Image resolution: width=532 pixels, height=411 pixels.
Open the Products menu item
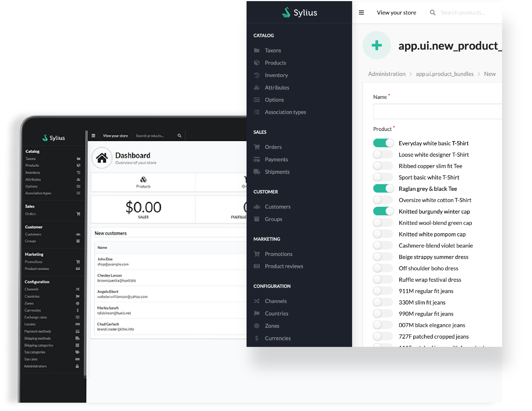pyautogui.click(x=275, y=63)
